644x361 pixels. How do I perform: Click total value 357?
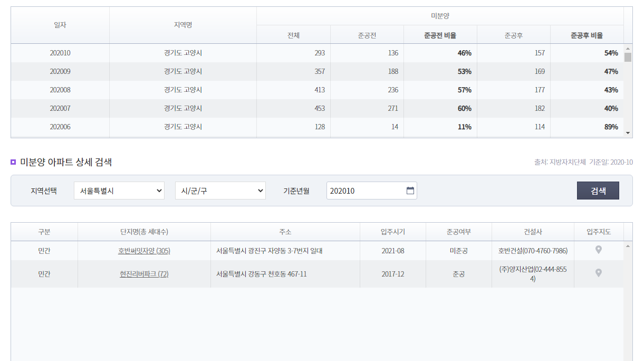(320, 71)
